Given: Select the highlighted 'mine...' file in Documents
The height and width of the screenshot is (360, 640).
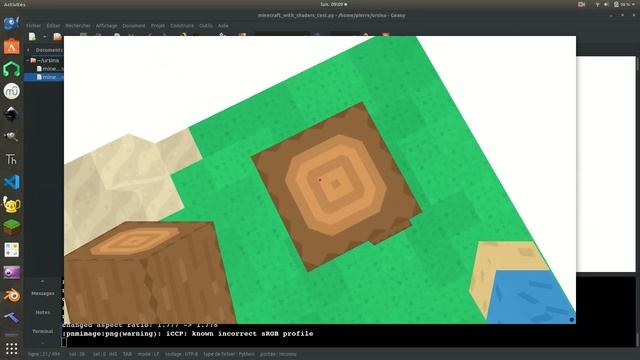Looking at the screenshot, I should pyautogui.click(x=44, y=77).
